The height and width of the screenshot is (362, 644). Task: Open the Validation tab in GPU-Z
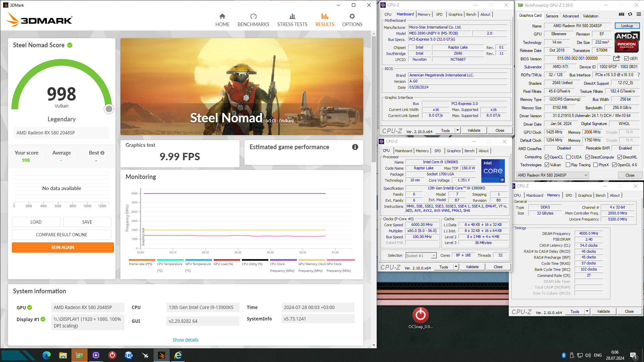point(590,16)
